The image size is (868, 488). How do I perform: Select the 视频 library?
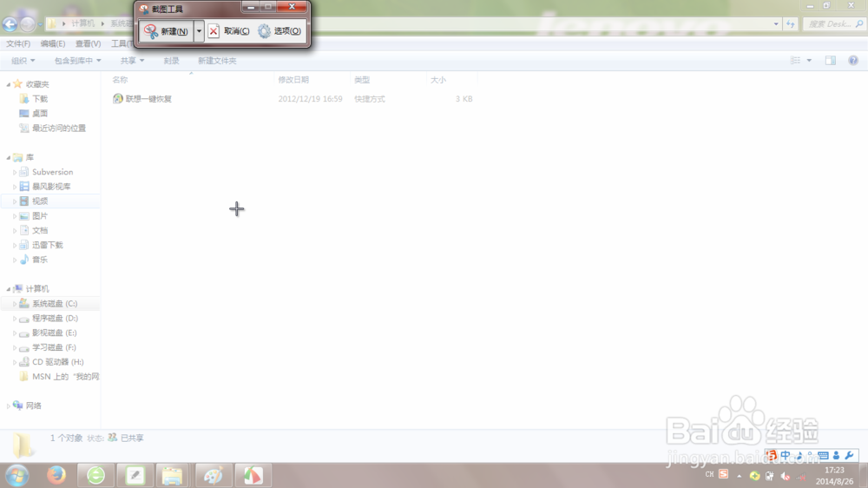tap(39, 201)
